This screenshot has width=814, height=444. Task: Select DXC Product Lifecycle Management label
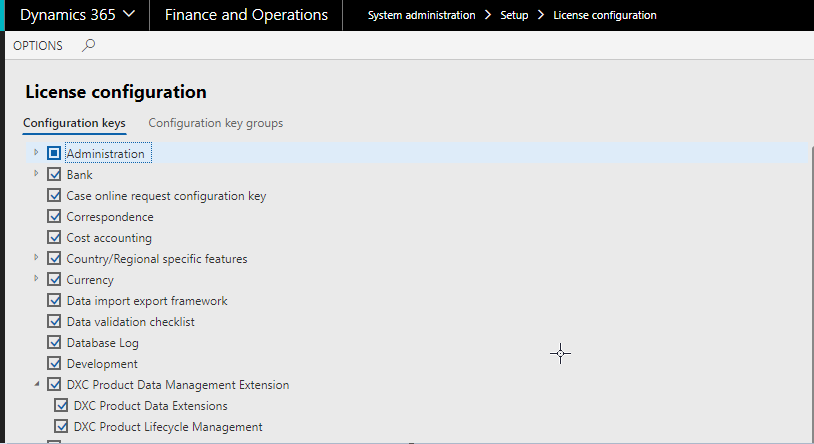168,427
